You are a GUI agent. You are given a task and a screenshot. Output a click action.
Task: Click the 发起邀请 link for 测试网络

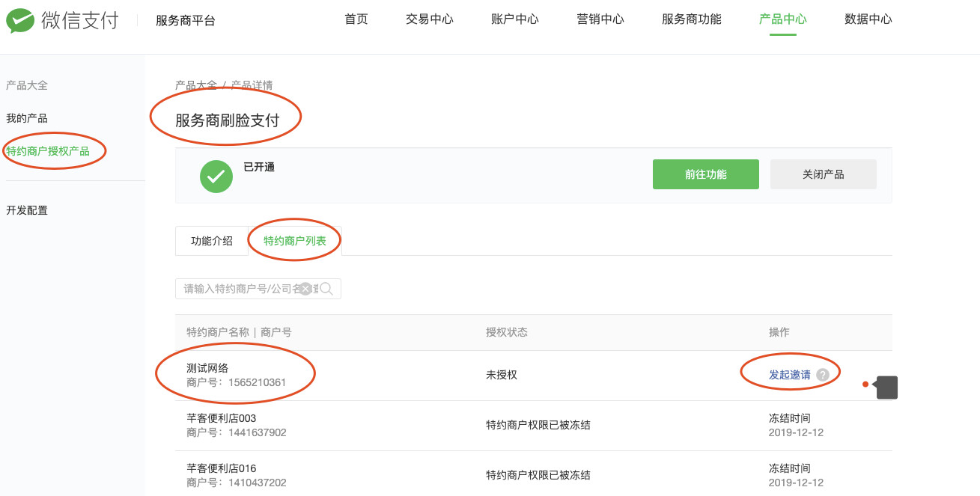[789, 375]
